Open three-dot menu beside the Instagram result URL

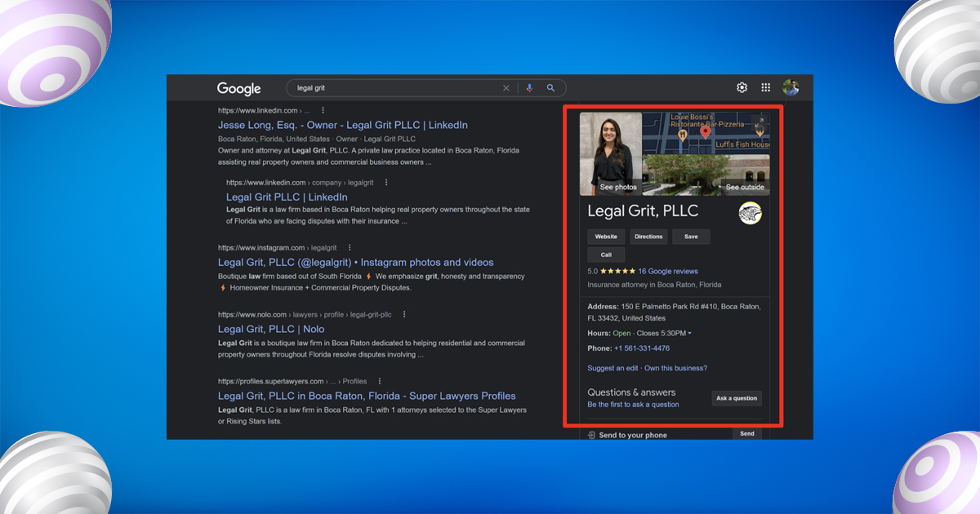click(350, 247)
